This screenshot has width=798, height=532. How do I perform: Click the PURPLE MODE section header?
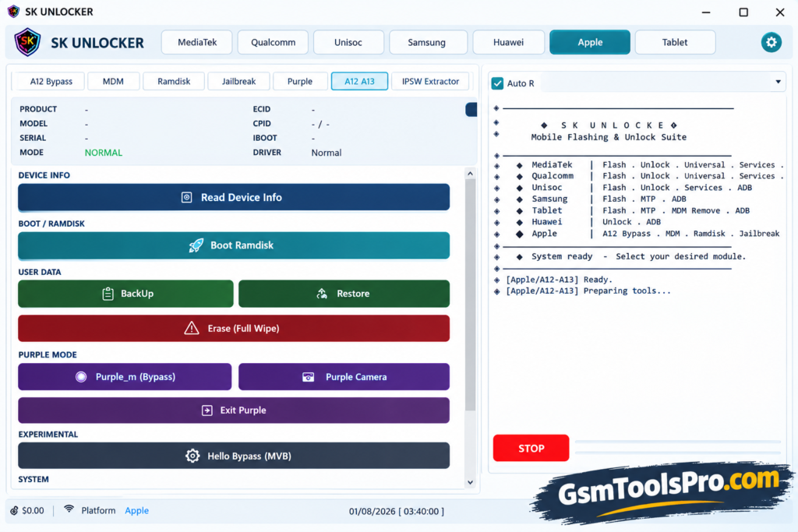tap(48, 354)
